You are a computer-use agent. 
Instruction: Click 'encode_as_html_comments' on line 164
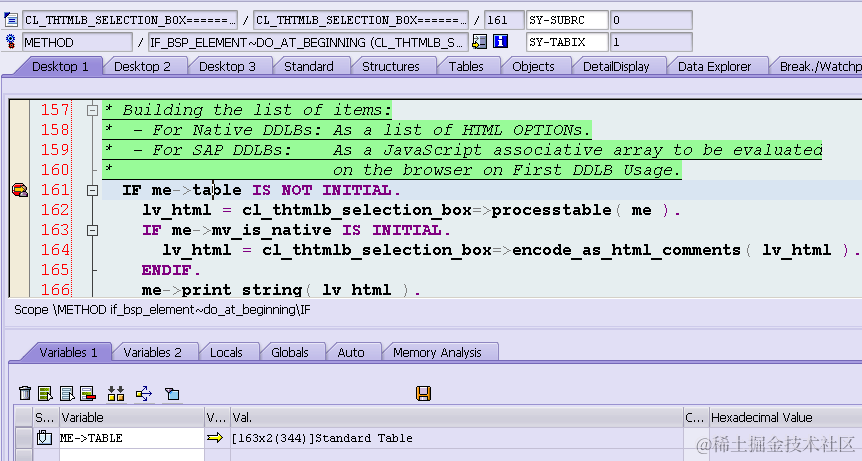click(x=627, y=250)
